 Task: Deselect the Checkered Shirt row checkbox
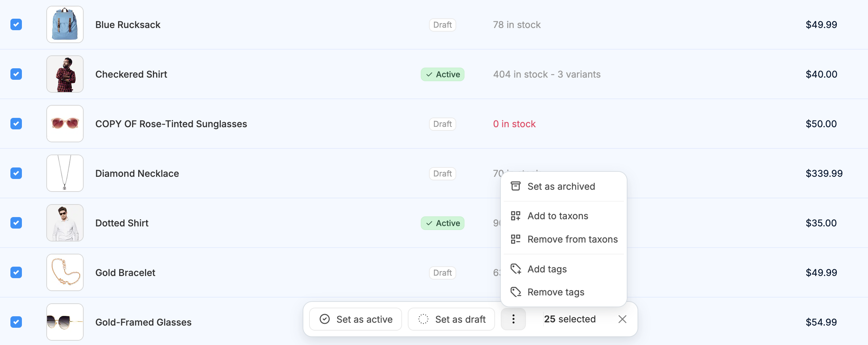16,74
